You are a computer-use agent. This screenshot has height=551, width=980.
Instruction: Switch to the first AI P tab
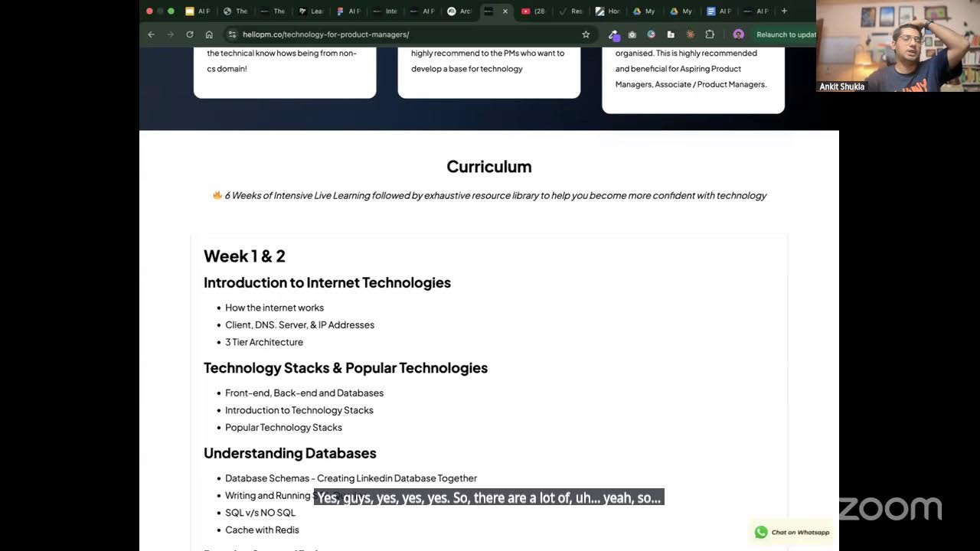pyautogui.click(x=197, y=11)
